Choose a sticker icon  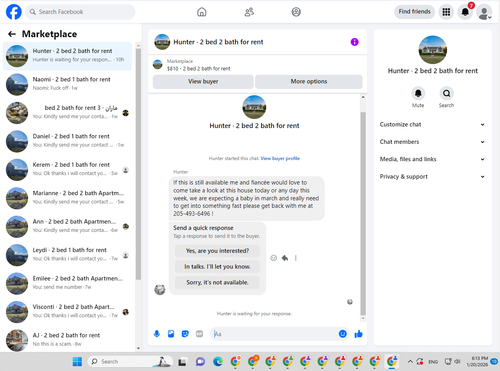click(x=185, y=334)
